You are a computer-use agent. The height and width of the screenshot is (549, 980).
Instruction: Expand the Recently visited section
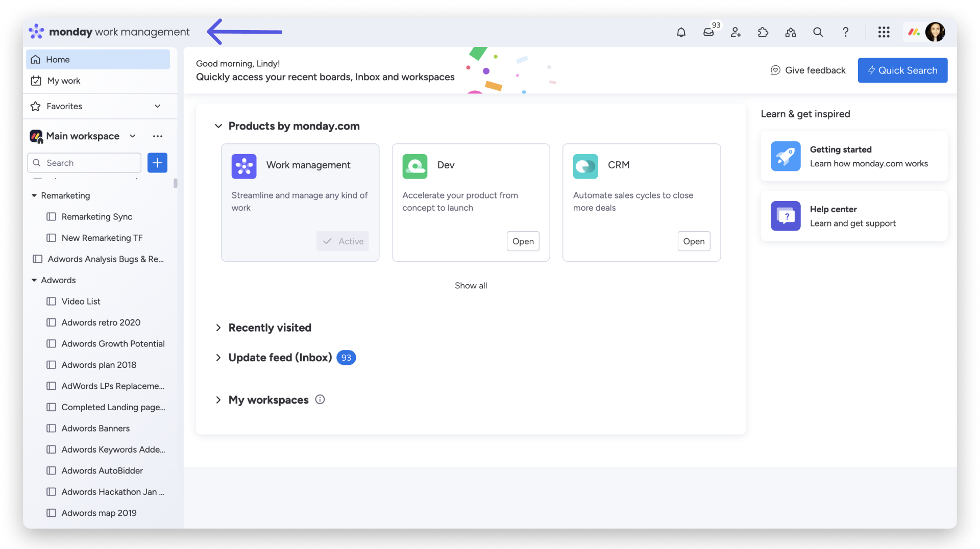pyautogui.click(x=218, y=328)
